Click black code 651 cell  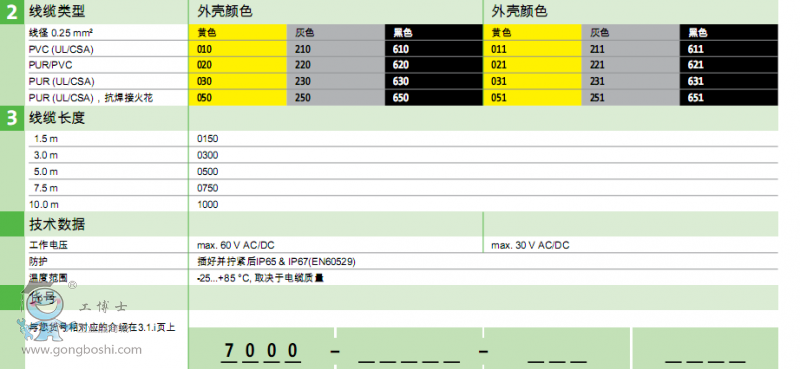click(x=729, y=97)
